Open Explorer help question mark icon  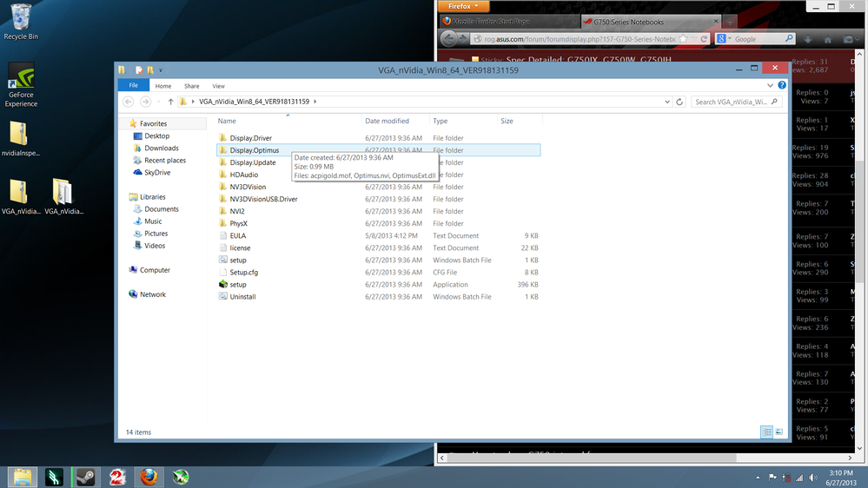click(x=782, y=85)
